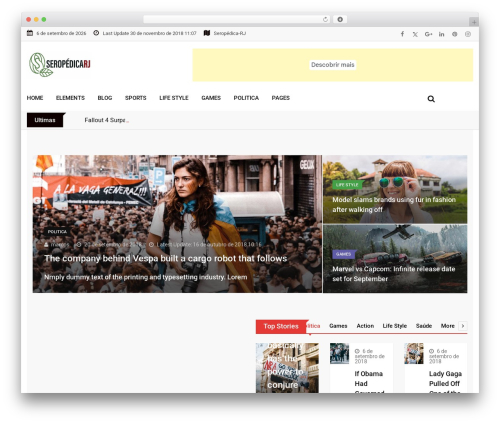Click the Seropédica-RJ location text
500x423 pixels.
click(x=230, y=33)
